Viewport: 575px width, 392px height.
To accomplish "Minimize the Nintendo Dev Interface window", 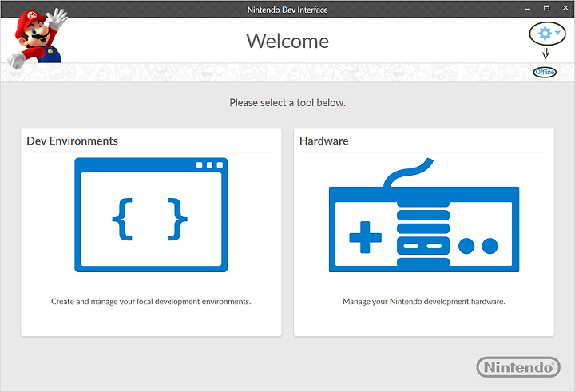I will (x=528, y=9).
